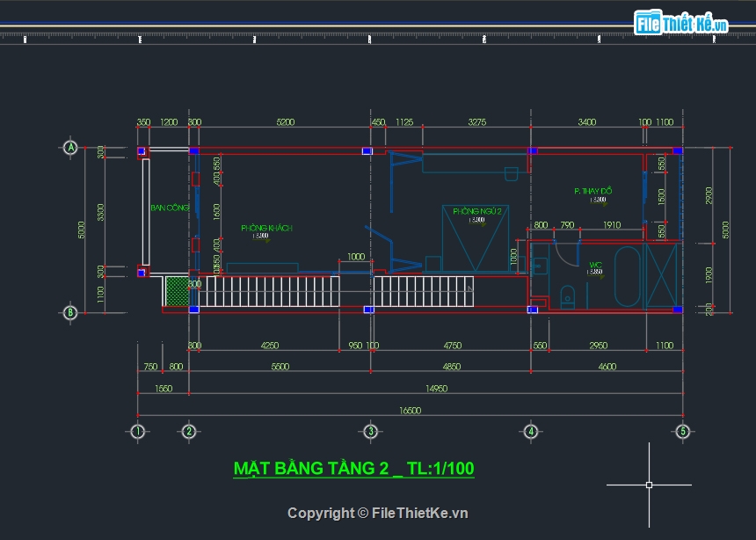Click the toilet symbol in the WC
Screen dimensions: 756x540
click(x=567, y=296)
